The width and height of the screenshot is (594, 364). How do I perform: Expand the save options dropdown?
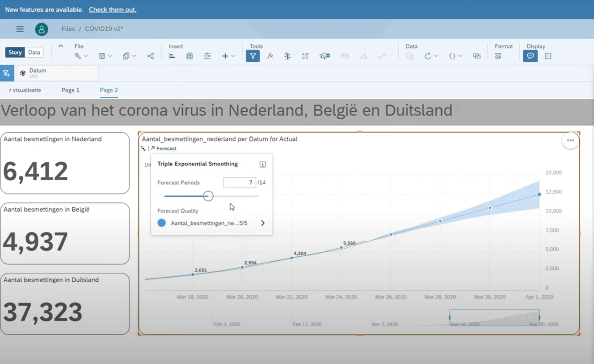[110, 56]
